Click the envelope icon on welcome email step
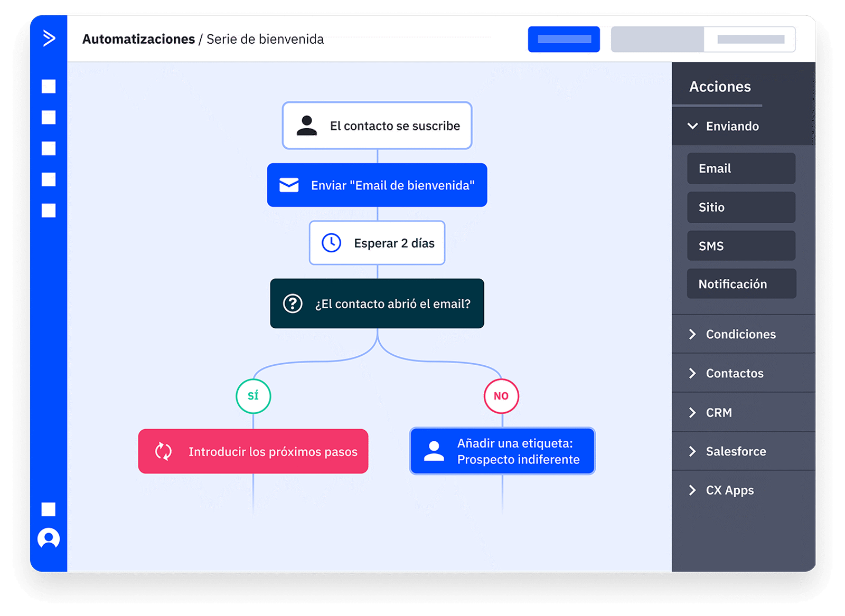The height and width of the screenshot is (616, 845). pos(289,185)
